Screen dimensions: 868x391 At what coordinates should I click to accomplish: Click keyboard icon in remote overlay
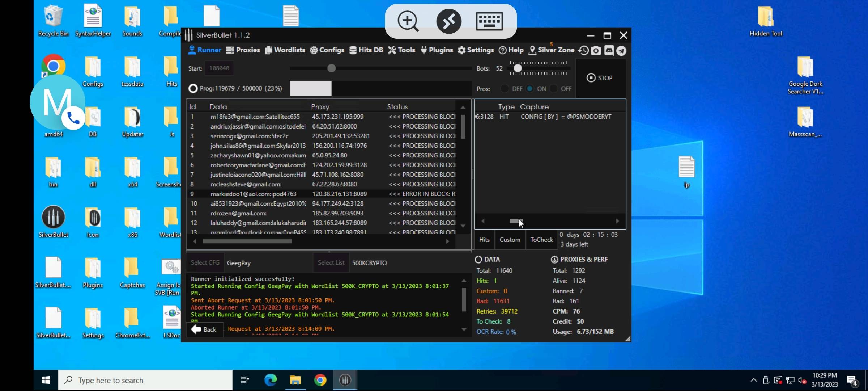489,21
